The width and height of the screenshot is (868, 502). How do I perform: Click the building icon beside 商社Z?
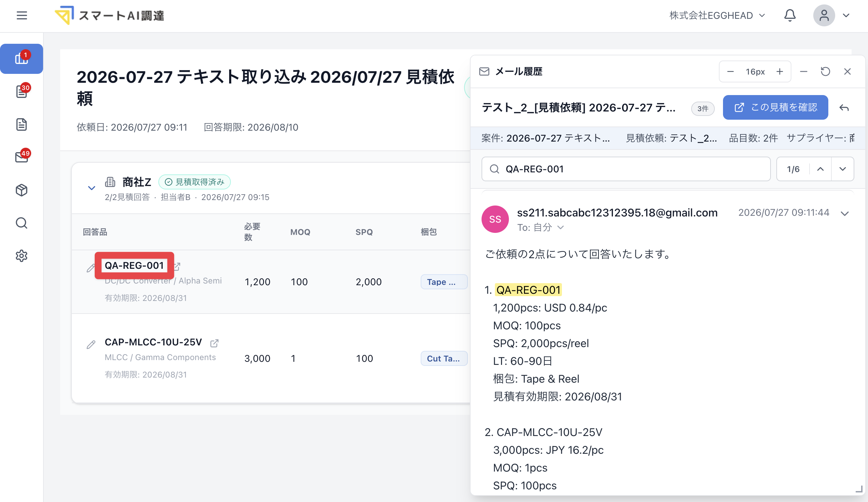110,182
